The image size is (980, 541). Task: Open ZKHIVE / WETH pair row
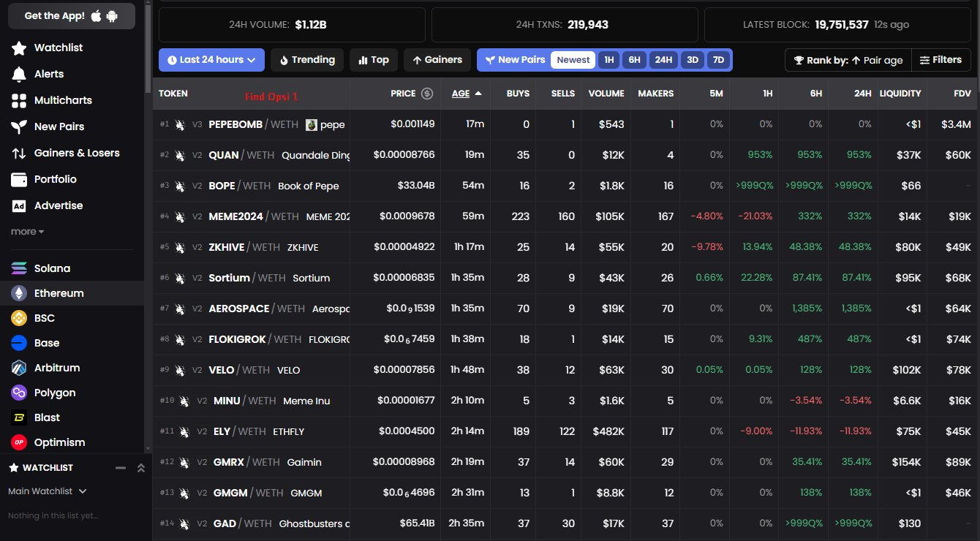[566, 247]
